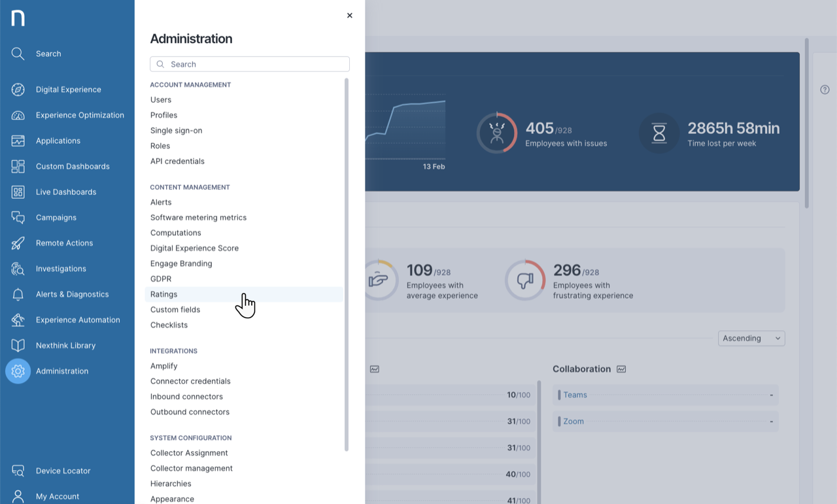Click the Teams application link
The height and width of the screenshot is (504, 837).
(575, 395)
